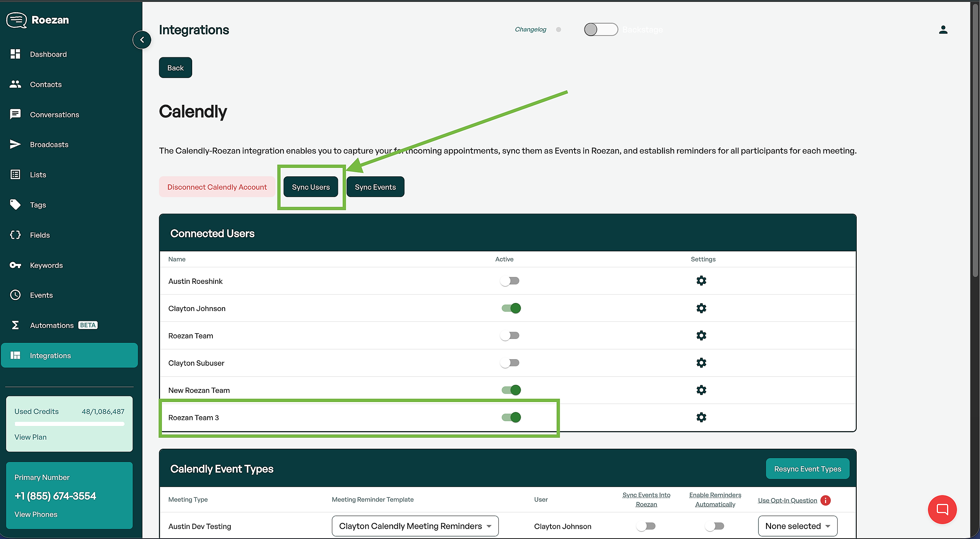
Task: Go to Broadcasts in the sidebar
Action: point(49,145)
